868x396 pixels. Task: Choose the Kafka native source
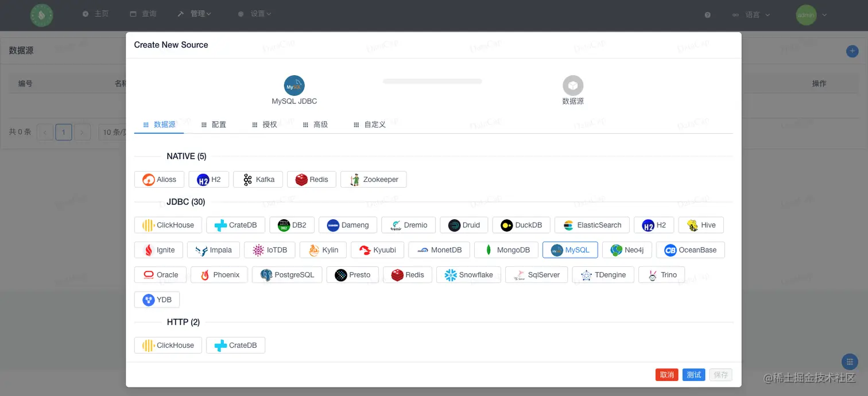258,179
